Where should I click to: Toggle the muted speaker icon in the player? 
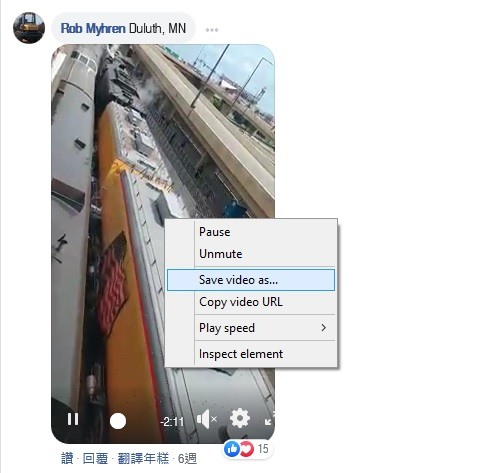click(207, 419)
